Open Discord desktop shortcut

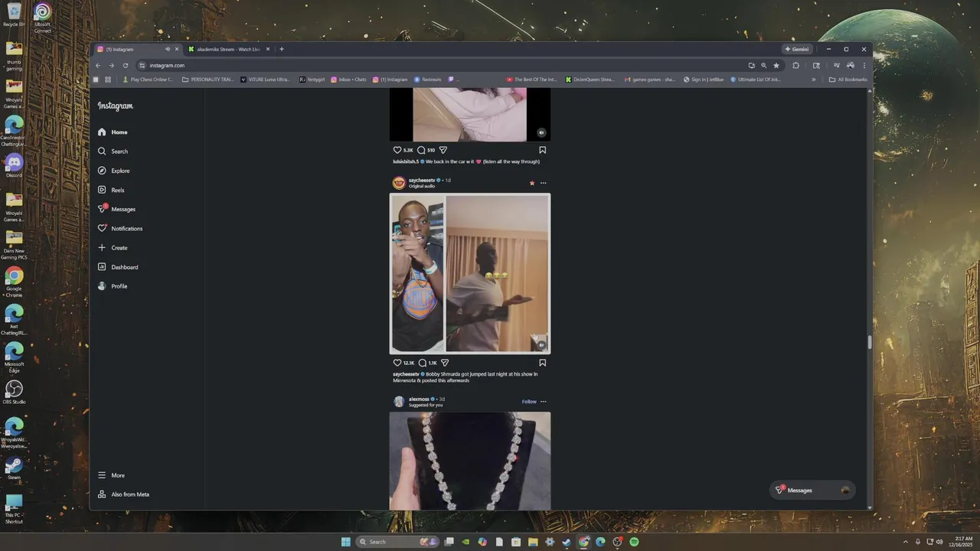coord(14,165)
